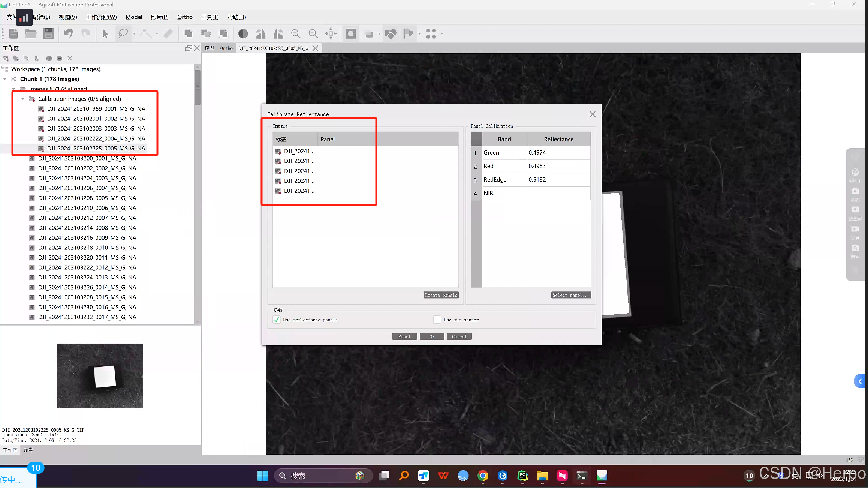Enable the Use sun sensor checkbox

tap(437, 320)
